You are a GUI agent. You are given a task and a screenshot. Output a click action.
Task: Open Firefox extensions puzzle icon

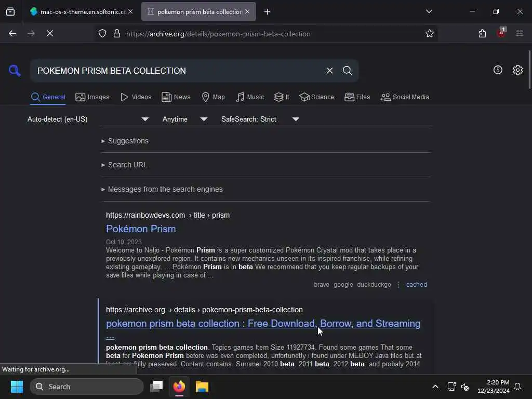[x=482, y=34]
